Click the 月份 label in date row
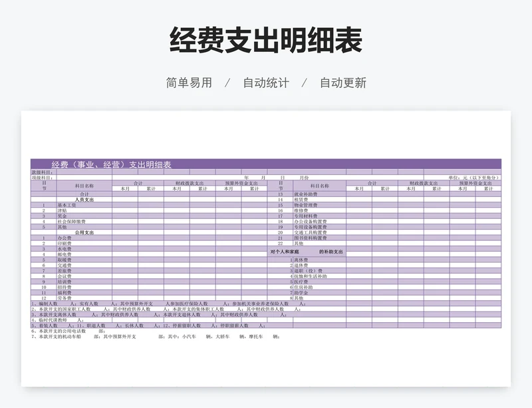The image size is (532, 408). (x=304, y=178)
